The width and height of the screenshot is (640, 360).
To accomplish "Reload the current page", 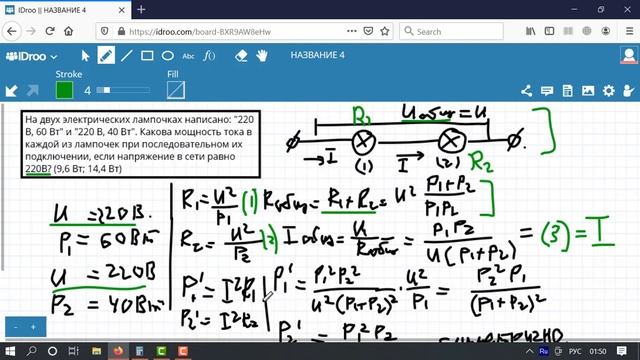I will click(50, 31).
